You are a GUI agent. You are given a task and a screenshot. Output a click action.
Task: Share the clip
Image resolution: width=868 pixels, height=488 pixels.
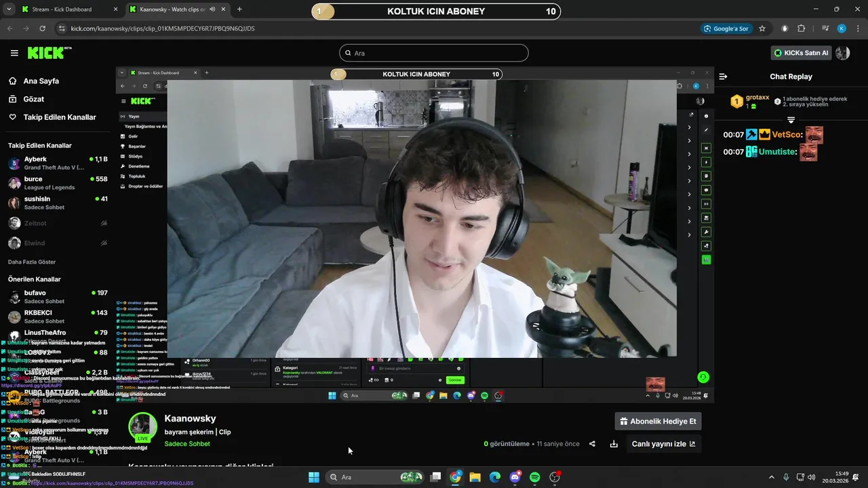tap(592, 444)
